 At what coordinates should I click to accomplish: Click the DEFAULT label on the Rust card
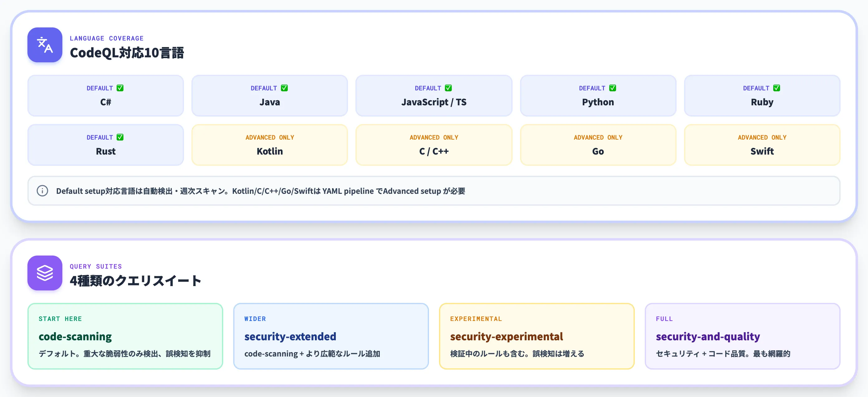tap(100, 137)
